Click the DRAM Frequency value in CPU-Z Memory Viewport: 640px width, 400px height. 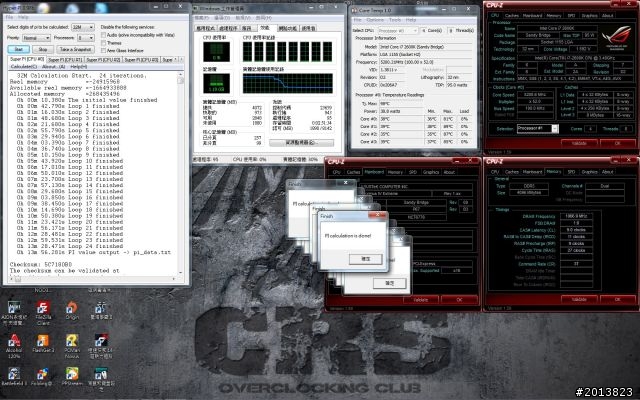[576, 216]
